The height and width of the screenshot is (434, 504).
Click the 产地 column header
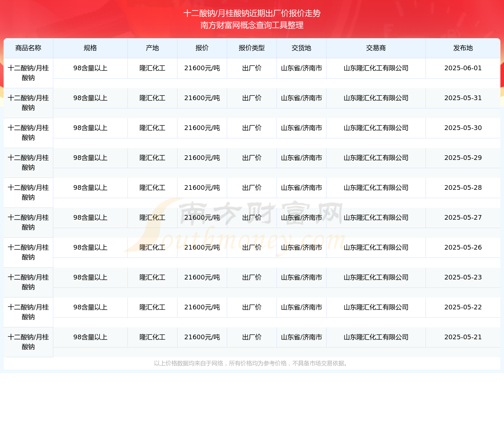tap(153, 48)
